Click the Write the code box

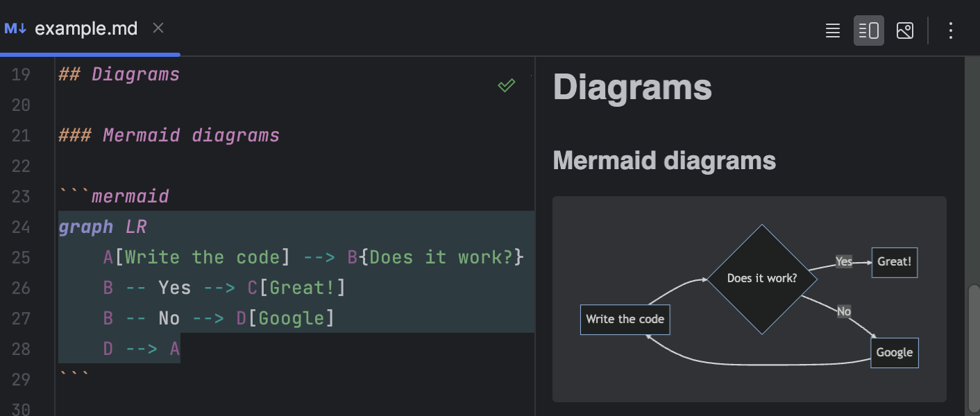(625, 320)
